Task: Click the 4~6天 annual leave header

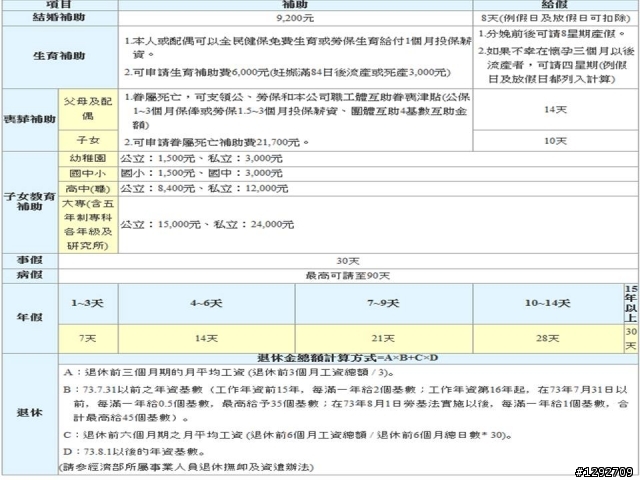Action: point(207,304)
